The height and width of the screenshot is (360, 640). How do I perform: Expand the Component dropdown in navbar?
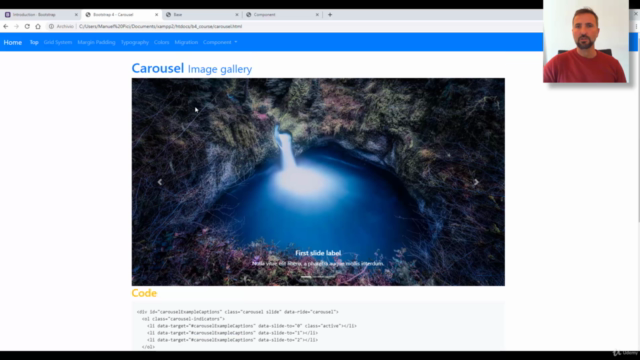220,42
